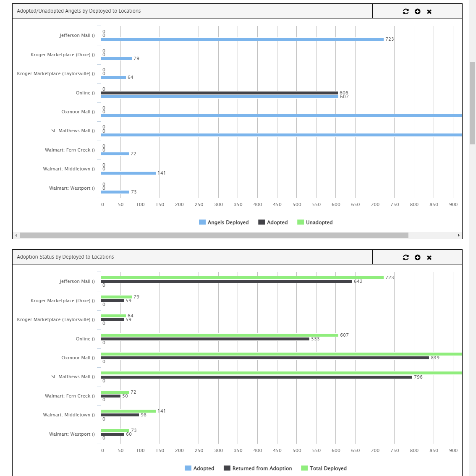This screenshot has height=476, width=476.
Task: Click the page's vertical scrollbar thumb
Action: tap(472, 103)
